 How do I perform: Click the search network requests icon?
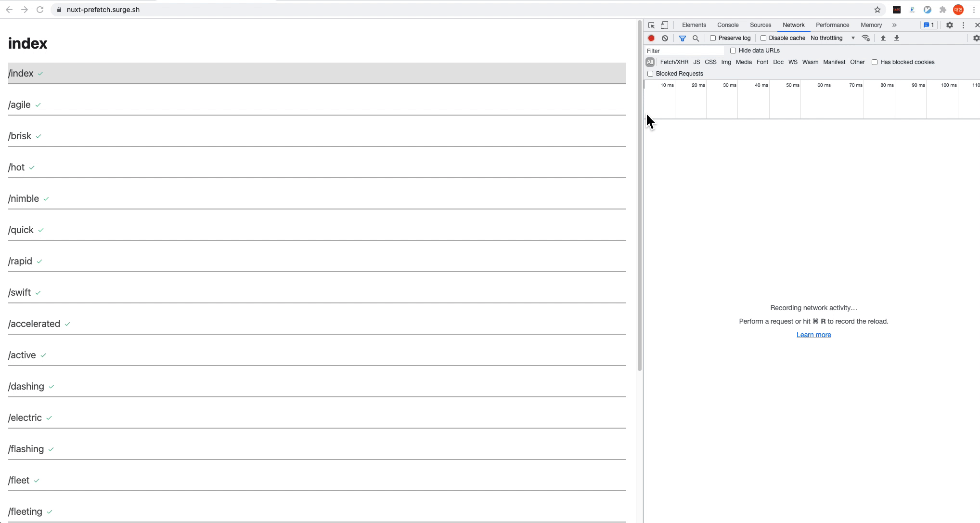pyautogui.click(x=696, y=38)
